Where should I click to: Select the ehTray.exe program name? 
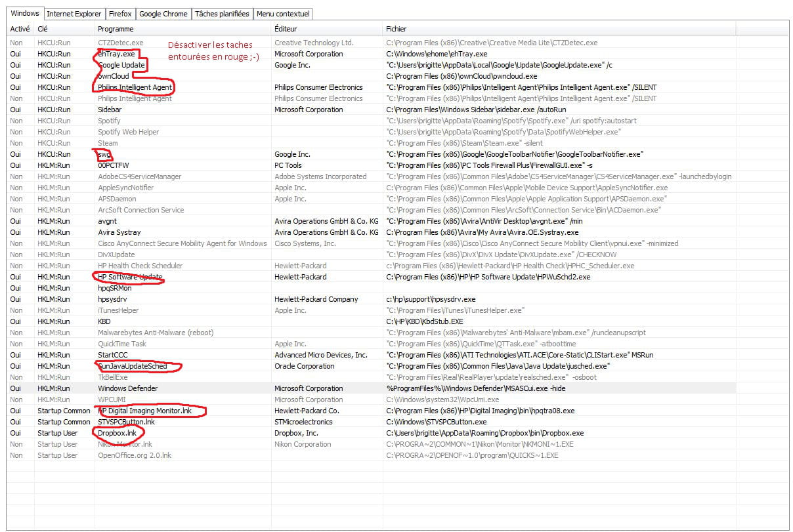click(116, 54)
